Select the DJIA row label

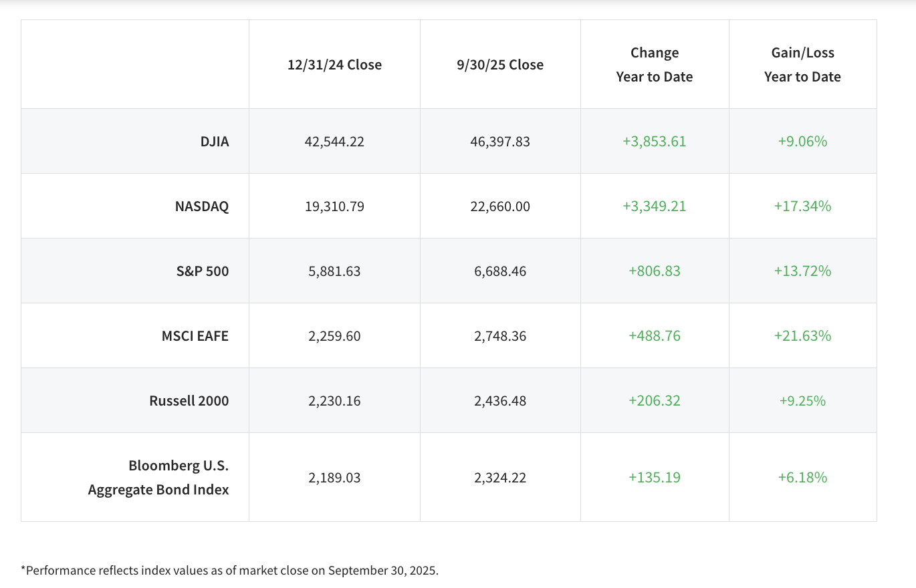214,142
